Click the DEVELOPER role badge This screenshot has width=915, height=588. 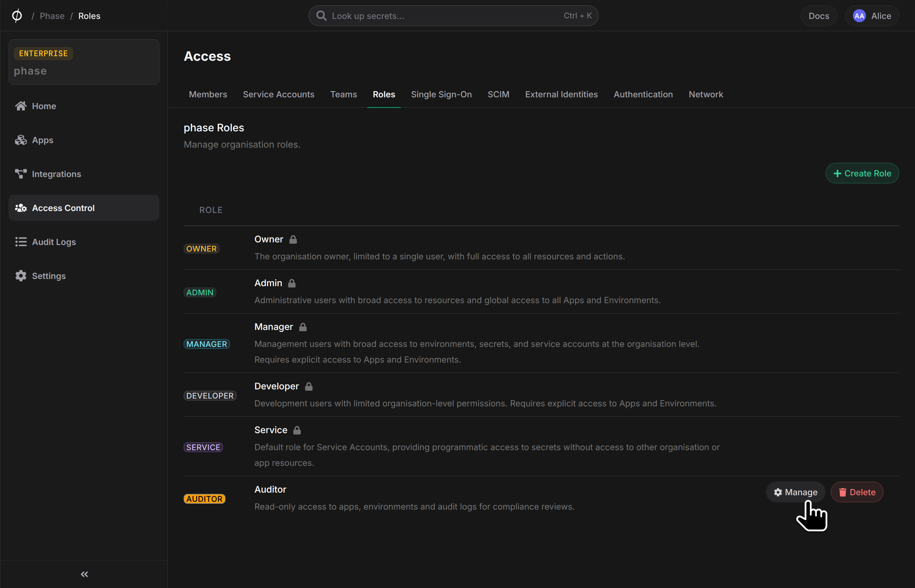point(210,396)
